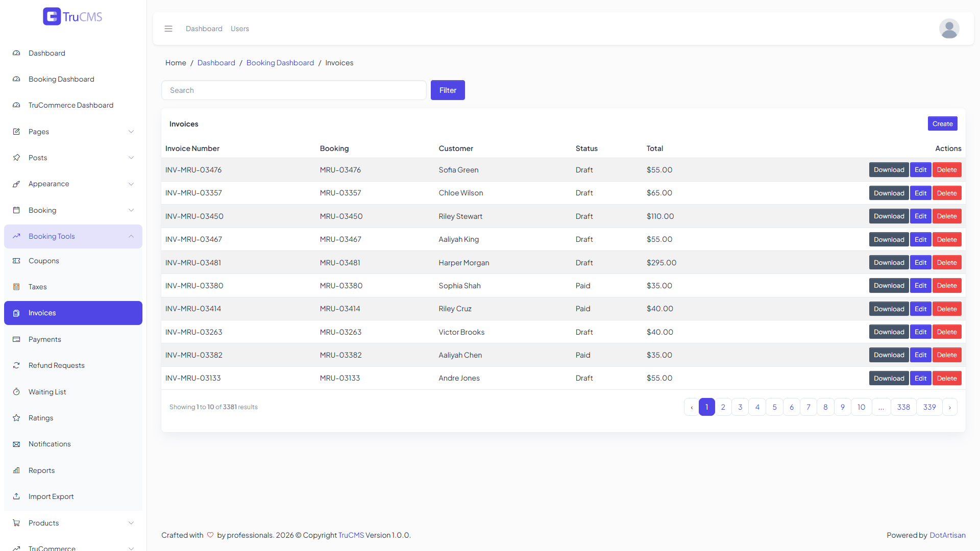Go to next page arrow in pagination
Screen dimensions: 980x551
pos(949,407)
